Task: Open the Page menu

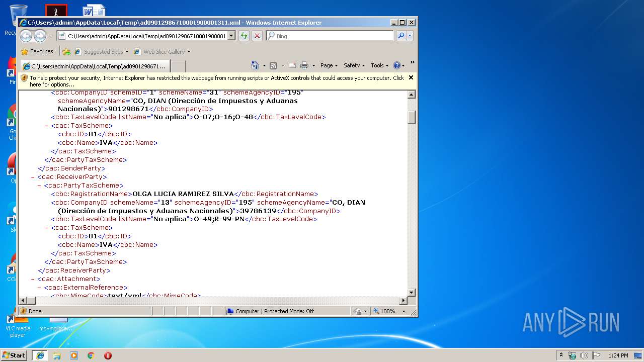Action: 329,65
